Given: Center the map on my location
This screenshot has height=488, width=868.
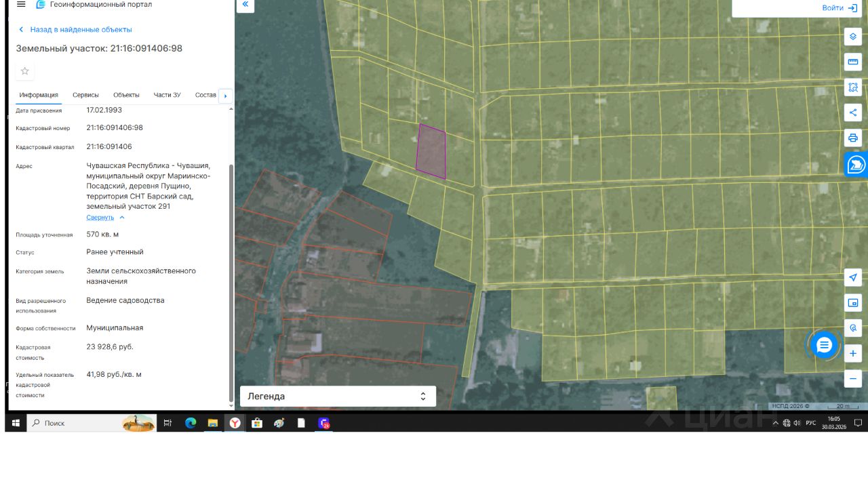Looking at the screenshot, I should pyautogui.click(x=853, y=277).
